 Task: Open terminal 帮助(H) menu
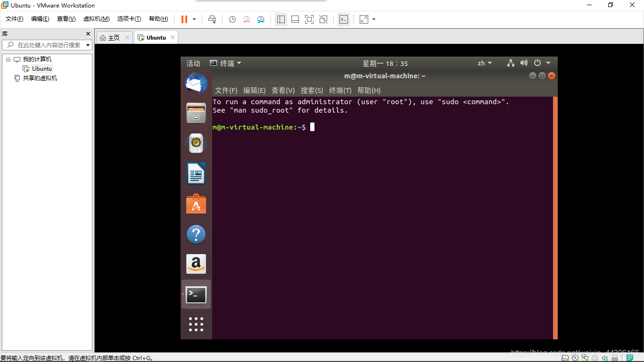coord(369,90)
